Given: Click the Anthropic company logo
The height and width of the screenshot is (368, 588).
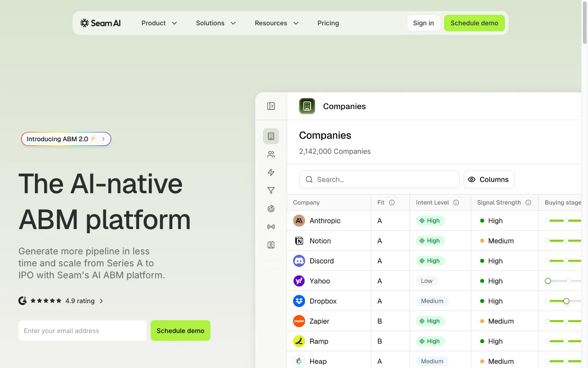Looking at the screenshot, I should (299, 221).
